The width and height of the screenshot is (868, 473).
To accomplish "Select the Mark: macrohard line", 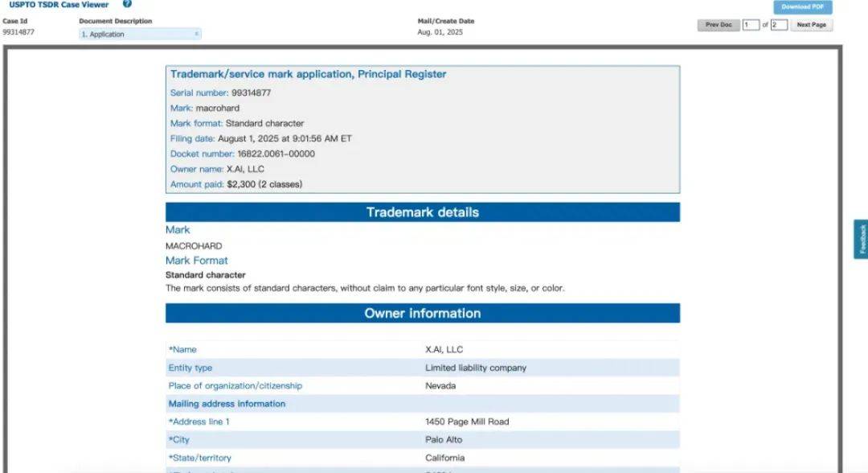I will [205, 108].
